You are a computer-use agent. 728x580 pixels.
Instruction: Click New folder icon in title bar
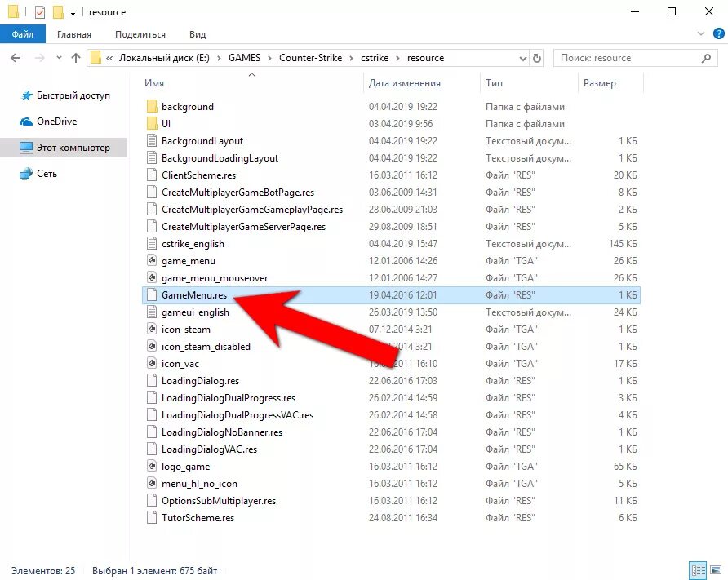[58, 12]
